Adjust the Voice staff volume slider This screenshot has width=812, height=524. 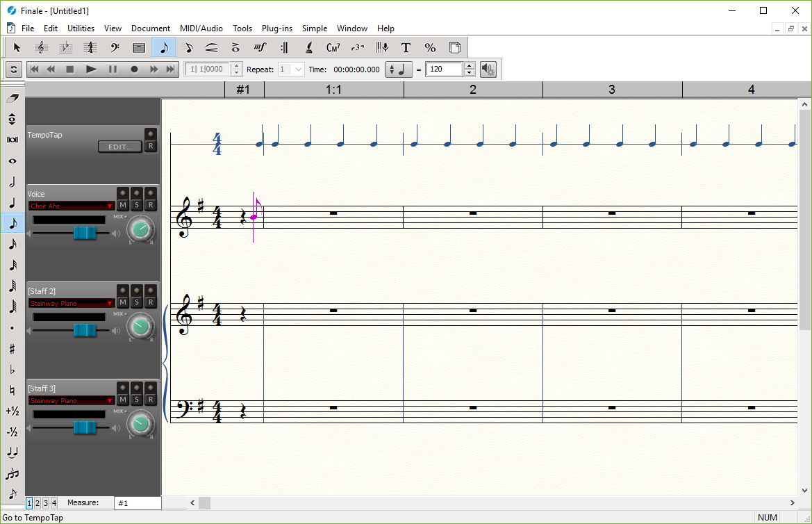(85, 233)
